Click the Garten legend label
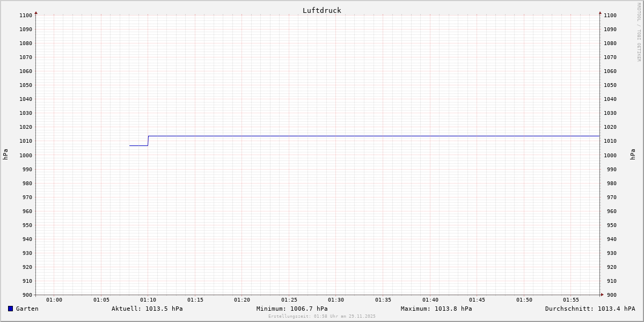644x322 pixels. pyautogui.click(x=27, y=309)
